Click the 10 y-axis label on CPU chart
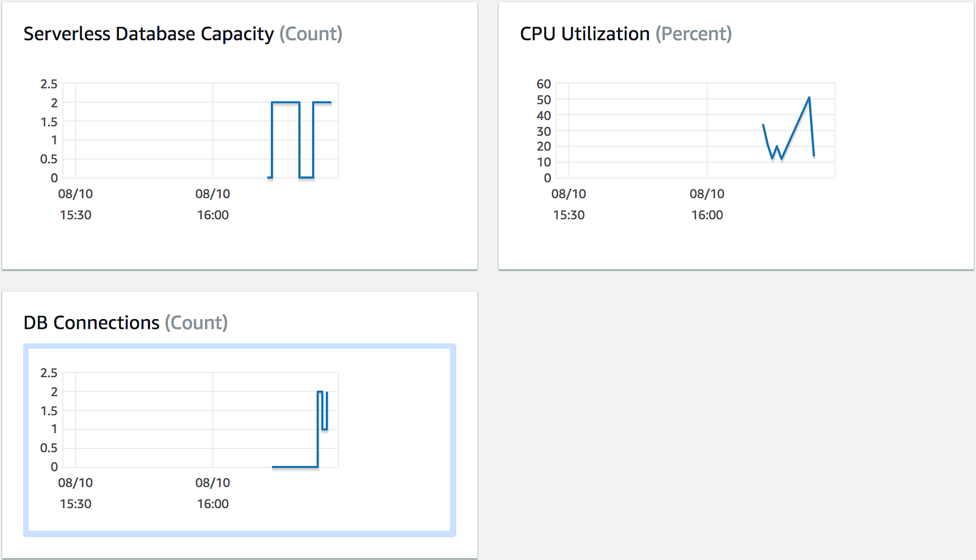This screenshot has width=976, height=560. coord(544,162)
